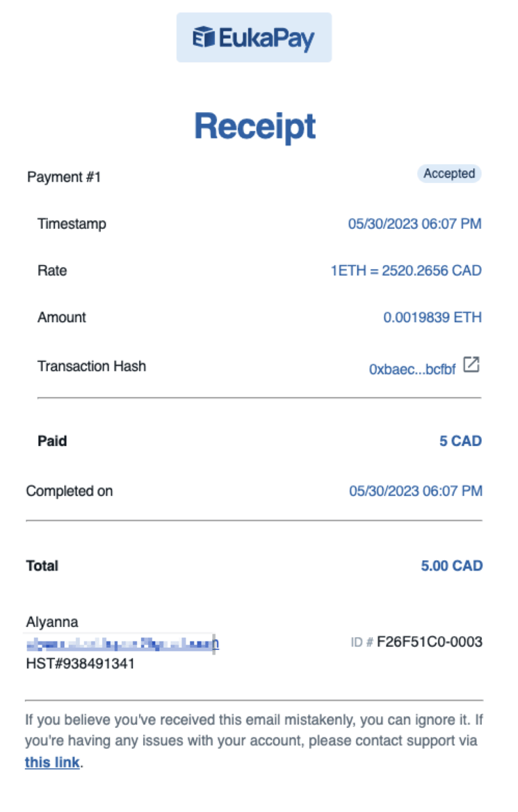This screenshot has height=812, width=518.
Task: Click the Timestamp value 05/30/2023 06:07 PM
Action: [x=414, y=224]
